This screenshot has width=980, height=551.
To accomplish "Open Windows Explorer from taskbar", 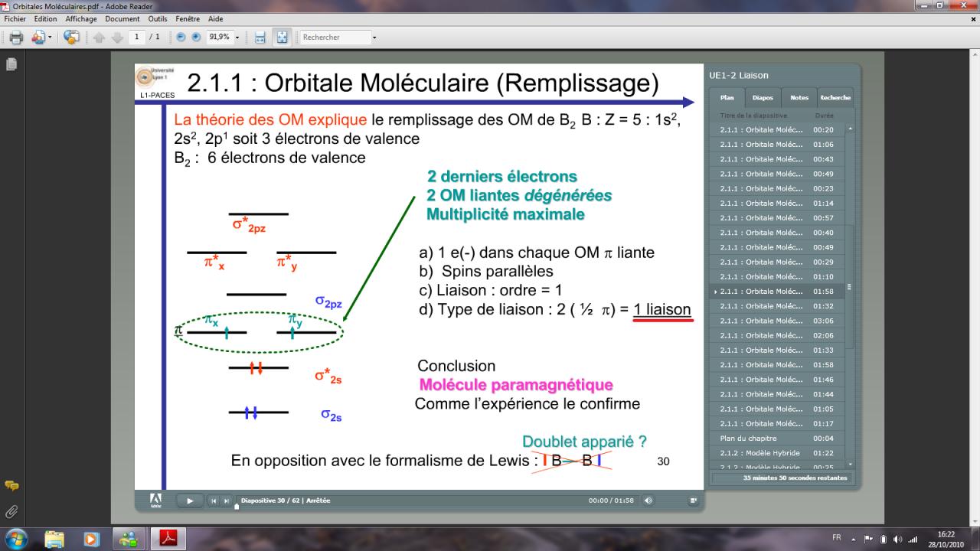I will click(x=55, y=538).
